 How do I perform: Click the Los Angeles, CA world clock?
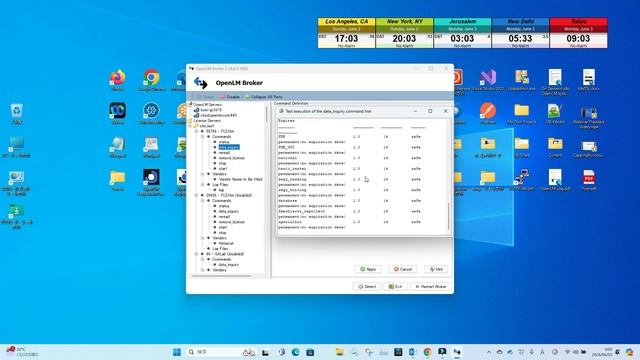pyautogui.click(x=346, y=33)
